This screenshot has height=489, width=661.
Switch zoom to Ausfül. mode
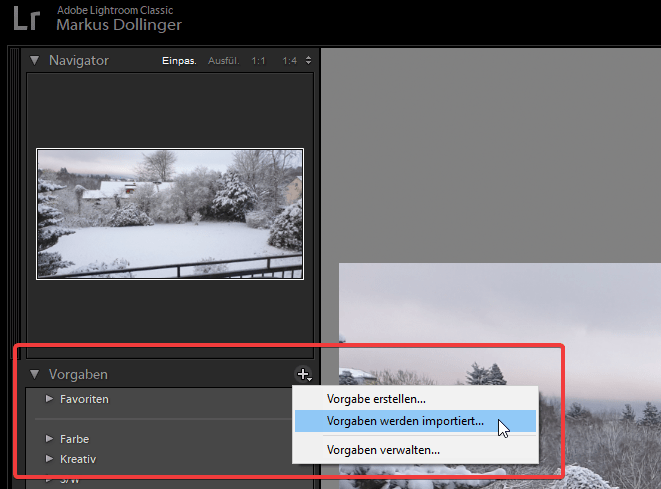pos(223,61)
